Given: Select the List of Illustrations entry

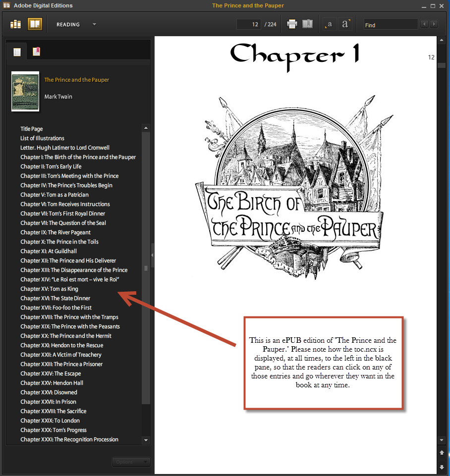Looking at the screenshot, I should (x=42, y=138).
